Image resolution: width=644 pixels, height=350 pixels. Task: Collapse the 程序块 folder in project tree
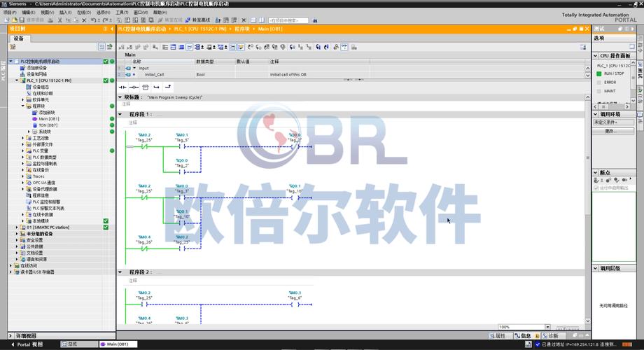click(x=23, y=106)
